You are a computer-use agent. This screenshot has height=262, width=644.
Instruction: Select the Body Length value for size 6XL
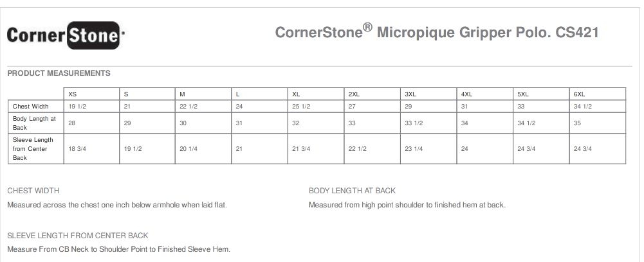577,123
